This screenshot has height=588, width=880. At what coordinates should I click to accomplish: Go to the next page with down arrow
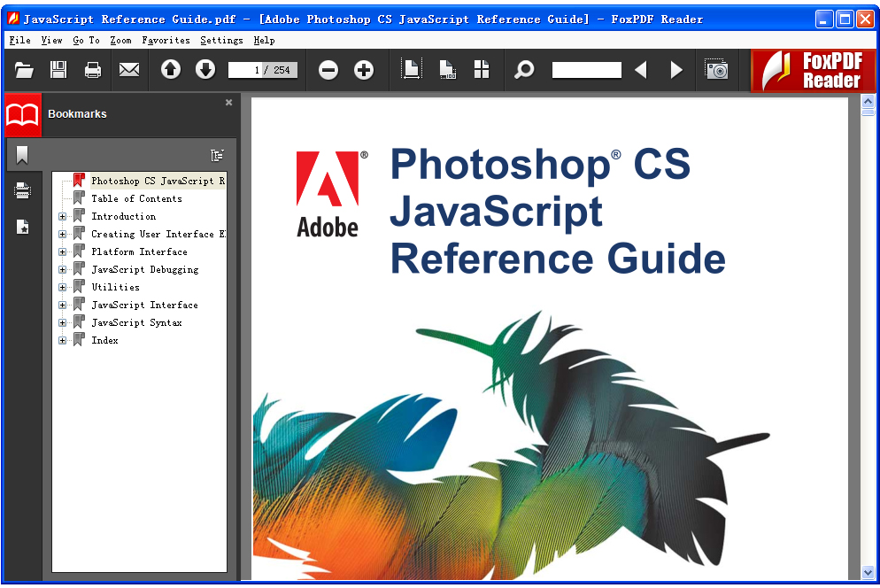pos(205,69)
